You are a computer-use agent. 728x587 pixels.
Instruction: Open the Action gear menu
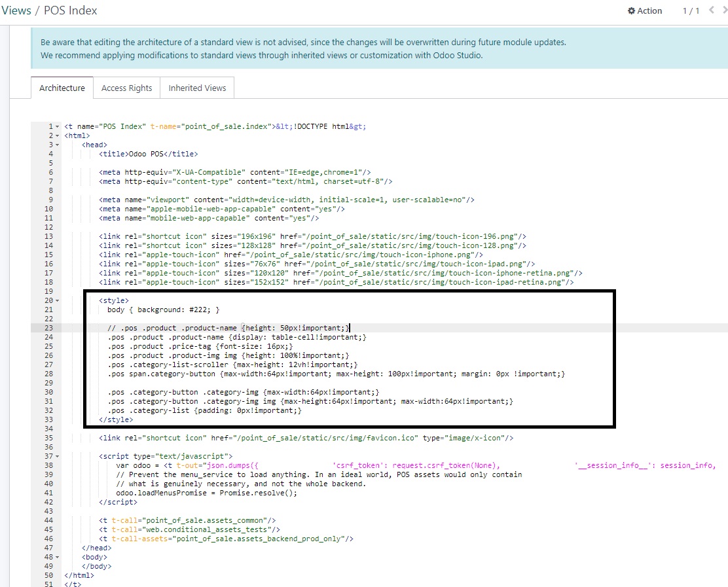(644, 10)
